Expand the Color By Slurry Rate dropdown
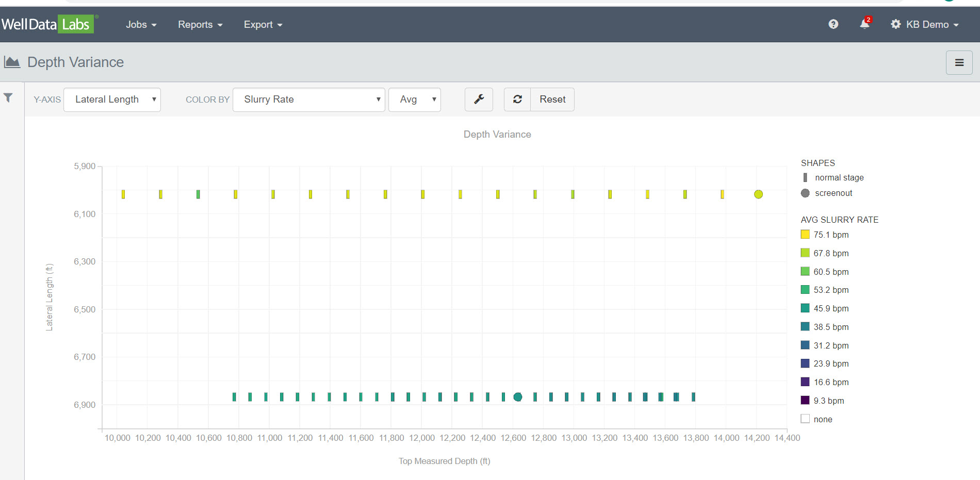 point(308,100)
